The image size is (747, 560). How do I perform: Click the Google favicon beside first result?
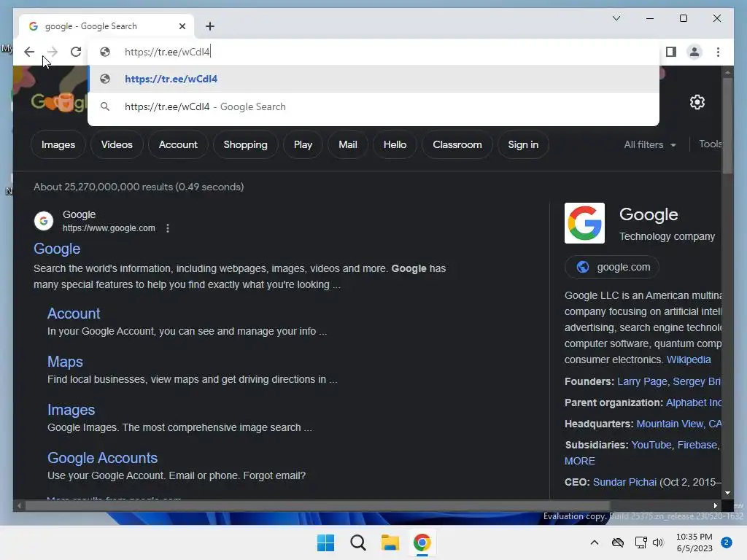(44, 221)
